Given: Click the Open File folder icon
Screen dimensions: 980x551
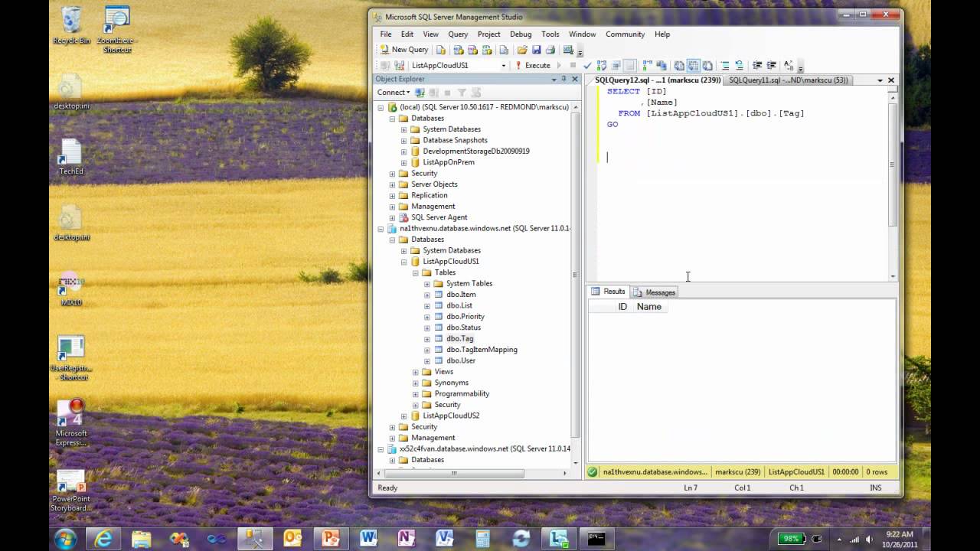Looking at the screenshot, I should click(522, 50).
